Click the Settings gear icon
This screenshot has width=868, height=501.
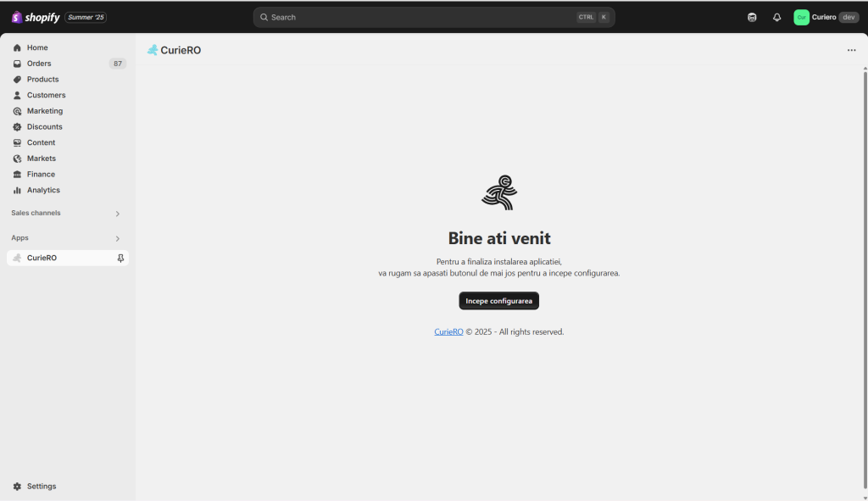(x=17, y=486)
